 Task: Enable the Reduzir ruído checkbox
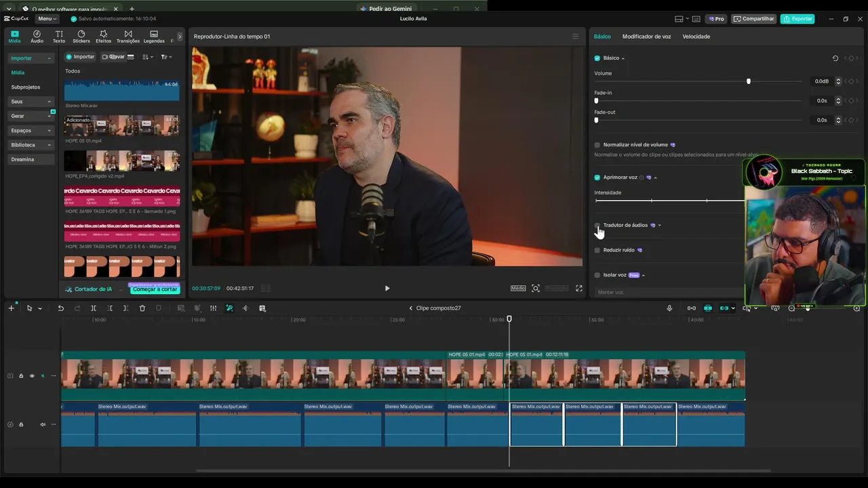click(597, 250)
